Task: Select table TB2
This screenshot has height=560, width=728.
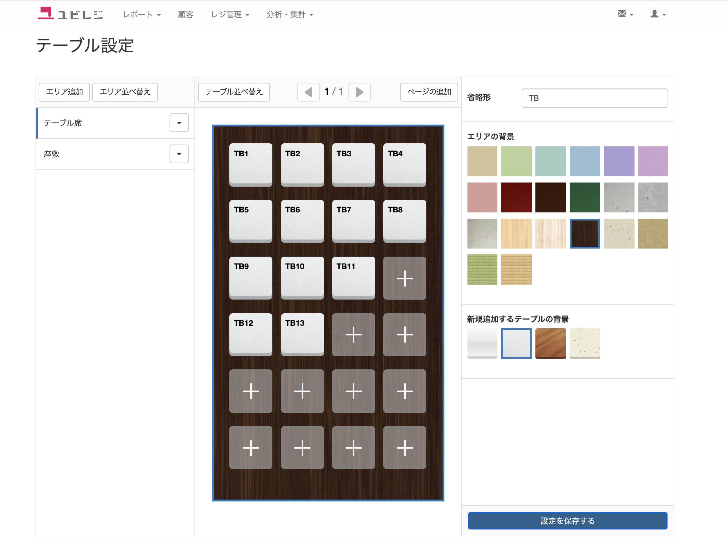Action: (302, 164)
